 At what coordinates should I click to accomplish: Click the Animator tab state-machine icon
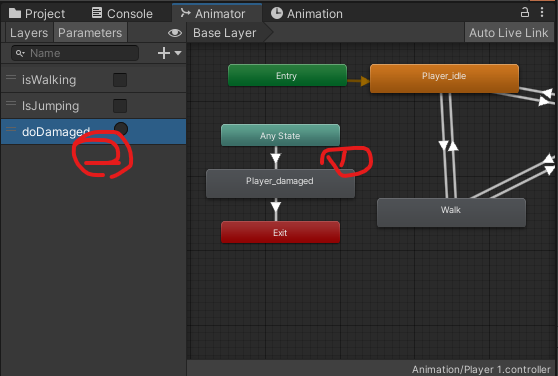(x=185, y=13)
